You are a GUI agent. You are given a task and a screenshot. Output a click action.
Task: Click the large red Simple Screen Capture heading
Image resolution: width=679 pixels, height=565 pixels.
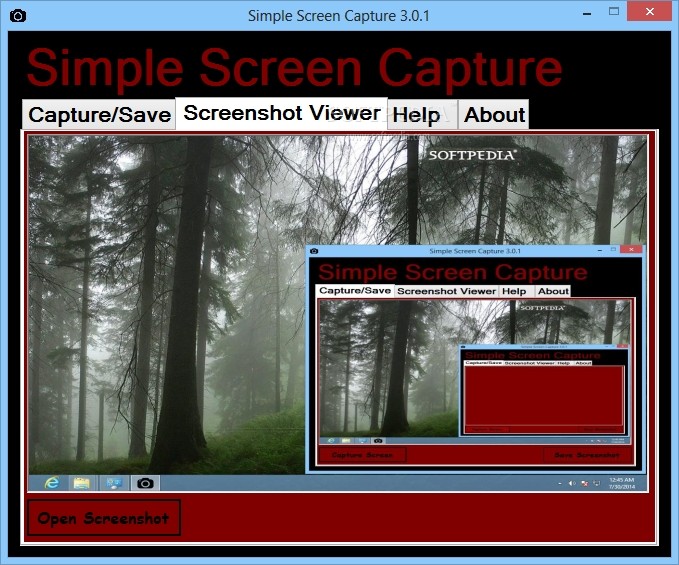click(294, 68)
